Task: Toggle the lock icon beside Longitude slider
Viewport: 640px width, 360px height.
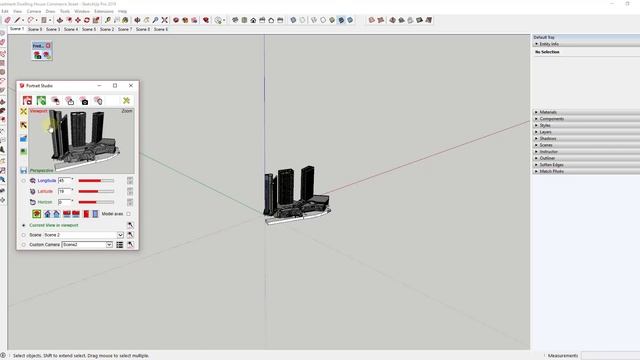Action: coord(130,180)
